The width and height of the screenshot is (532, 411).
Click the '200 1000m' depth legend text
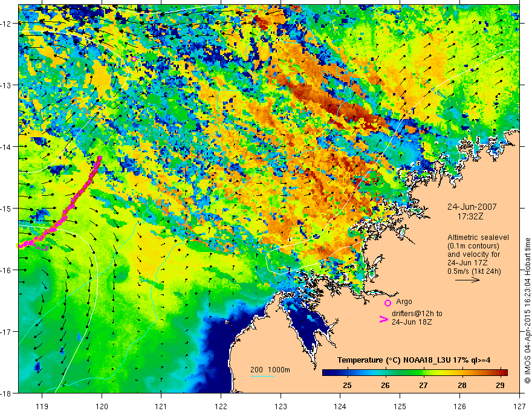(x=270, y=370)
